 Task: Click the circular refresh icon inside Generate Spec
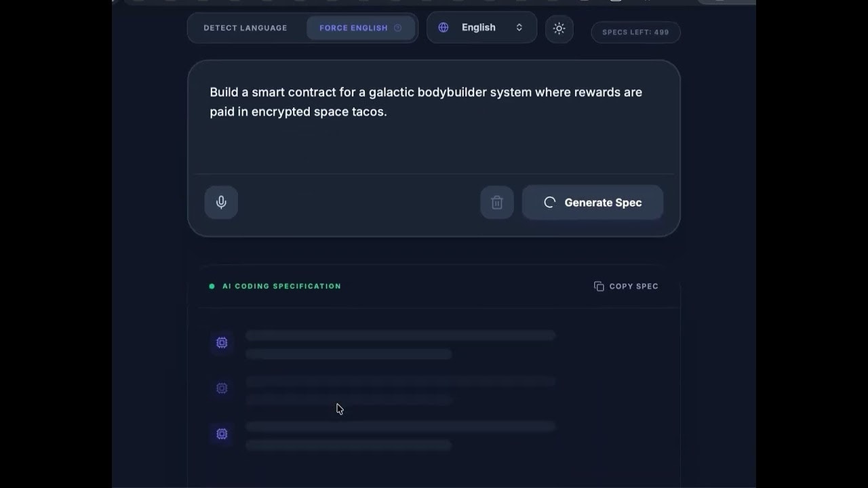click(x=549, y=202)
